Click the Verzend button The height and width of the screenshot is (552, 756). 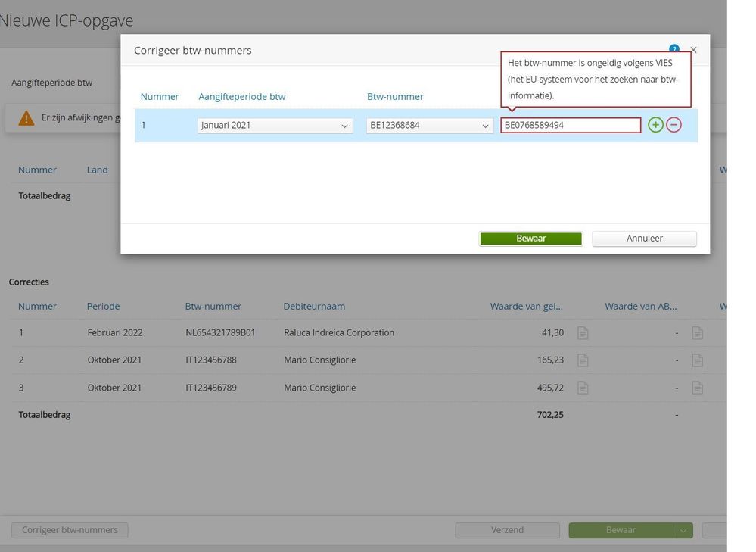(x=507, y=530)
